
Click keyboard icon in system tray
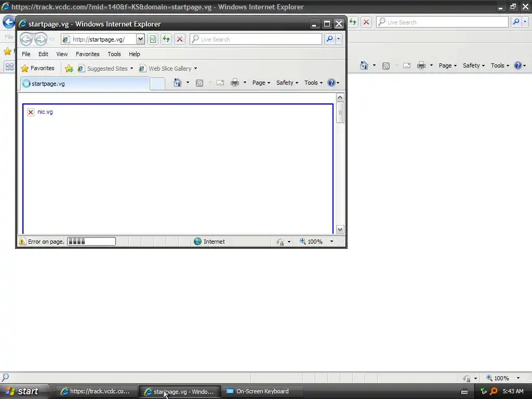[464, 392]
